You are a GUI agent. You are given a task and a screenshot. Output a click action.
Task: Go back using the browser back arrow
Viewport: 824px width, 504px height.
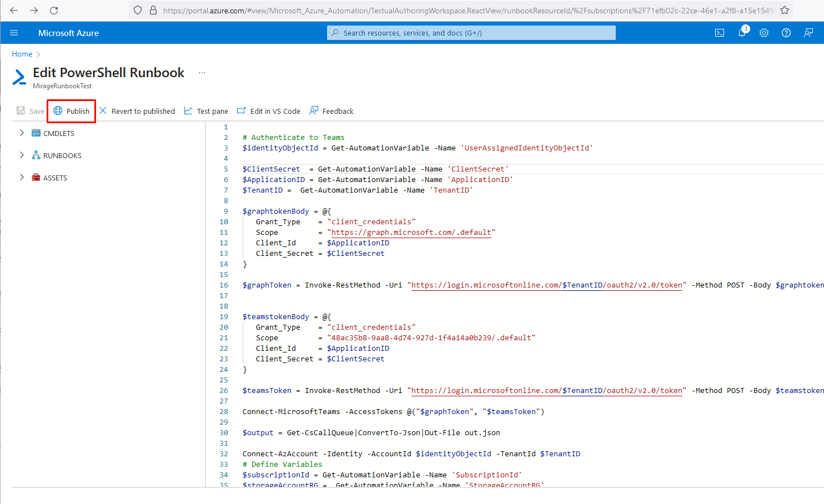pyautogui.click(x=14, y=10)
